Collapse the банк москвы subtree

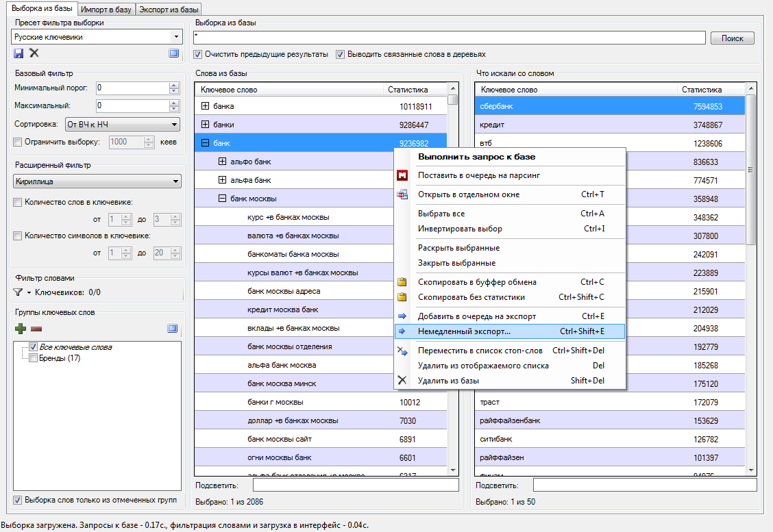click(x=222, y=199)
